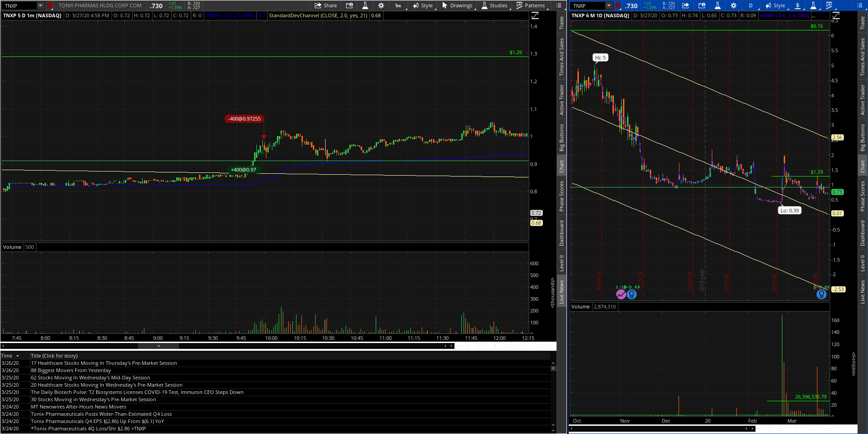Viewport: 868px width, 434px height.
Task: Click the 'Lo: 0.39' price bubble on daily chart
Action: [x=790, y=211]
